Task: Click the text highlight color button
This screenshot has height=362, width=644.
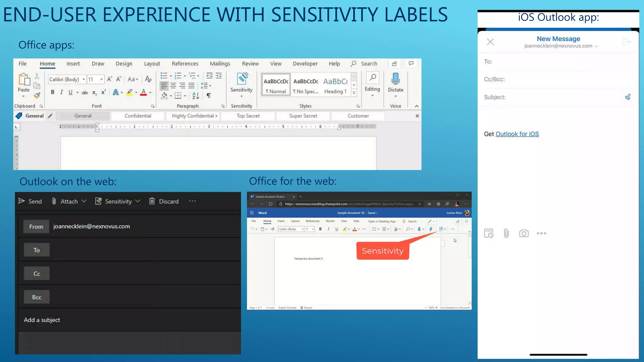Action: [130, 92]
